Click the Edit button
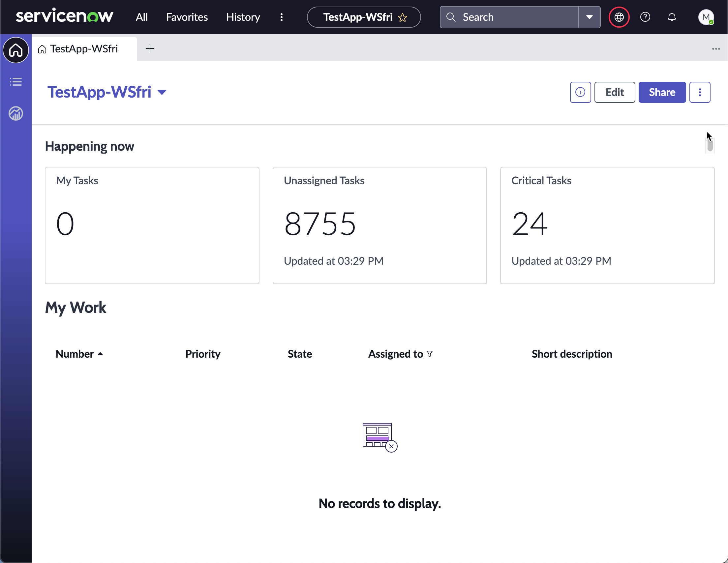 615,92
